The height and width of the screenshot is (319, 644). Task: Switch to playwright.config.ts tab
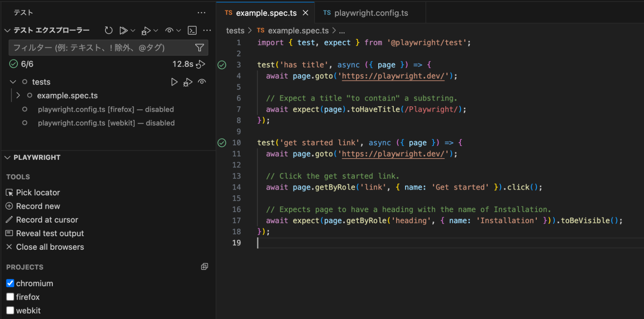(x=370, y=13)
